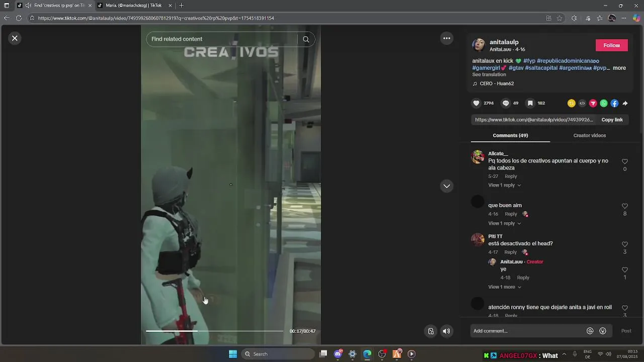644x362 pixels.
Task: Open more share options arrow
Action: coord(625,103)
